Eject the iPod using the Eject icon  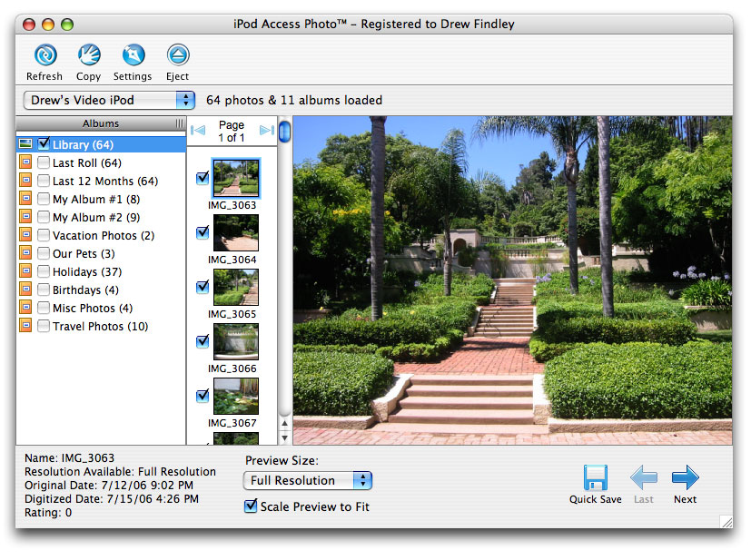coord(178,55)
